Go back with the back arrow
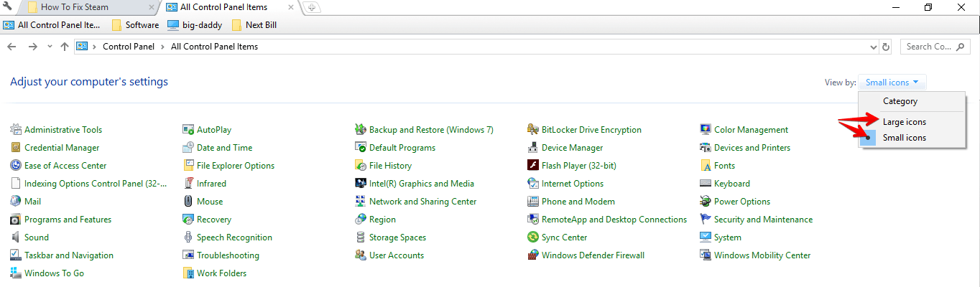Viewport: 980px width, 287px height. (12, 47)
